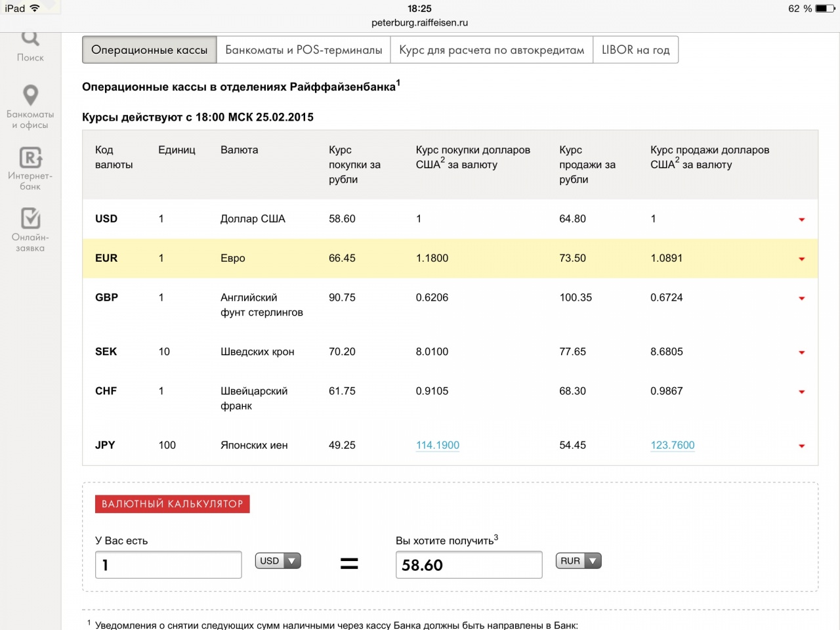Click EUR cross rate 1.0891

[667, 258]
